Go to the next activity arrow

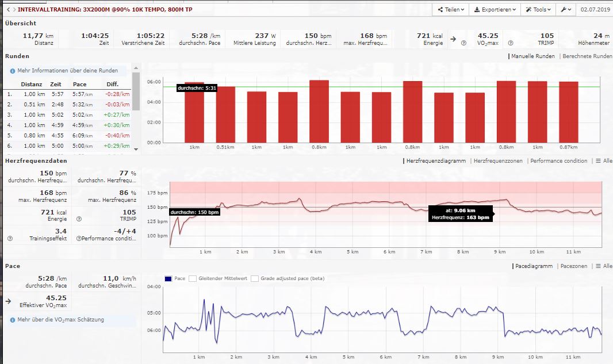click(13, 10)
